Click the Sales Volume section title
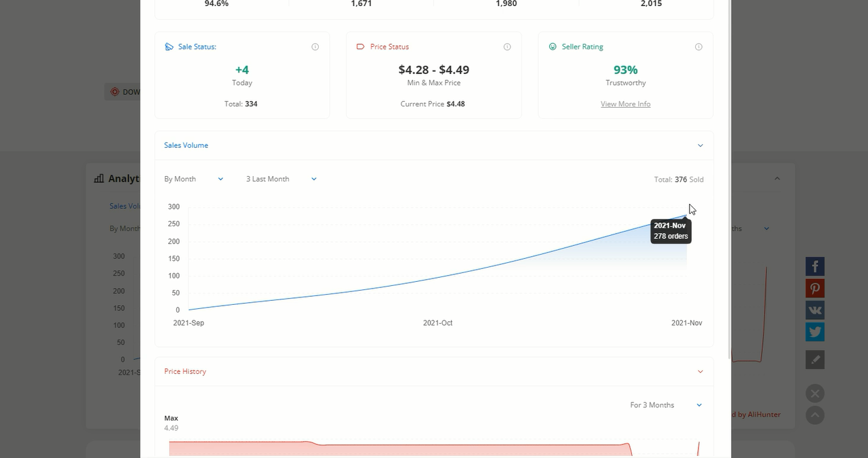 pos(186,146)
